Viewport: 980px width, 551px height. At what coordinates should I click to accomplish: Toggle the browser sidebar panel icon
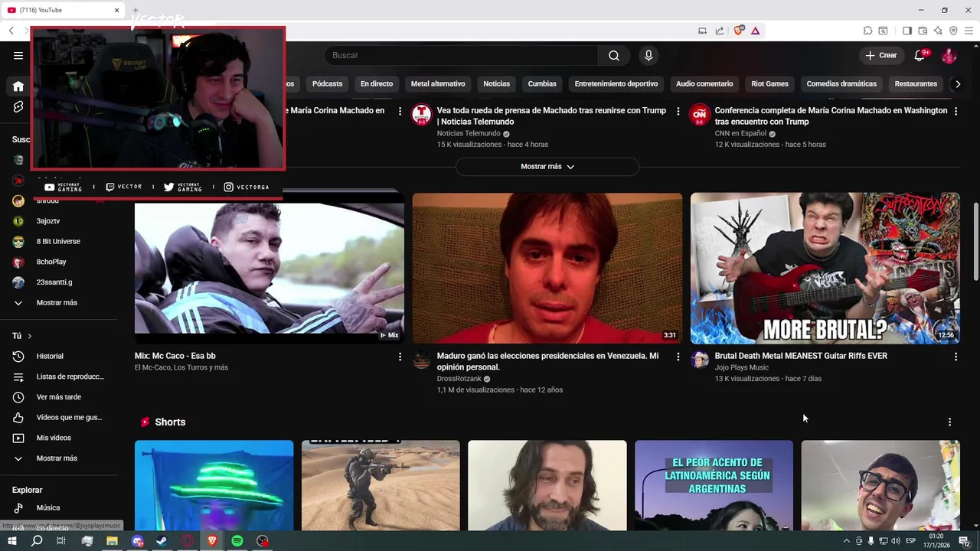907,31
